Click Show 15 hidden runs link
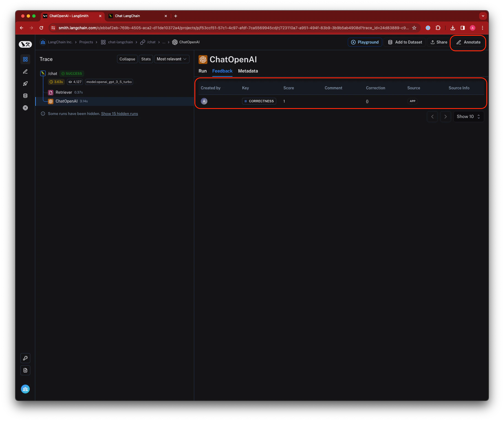This screenshot has width=504, height=421. [x=120, y=114]
